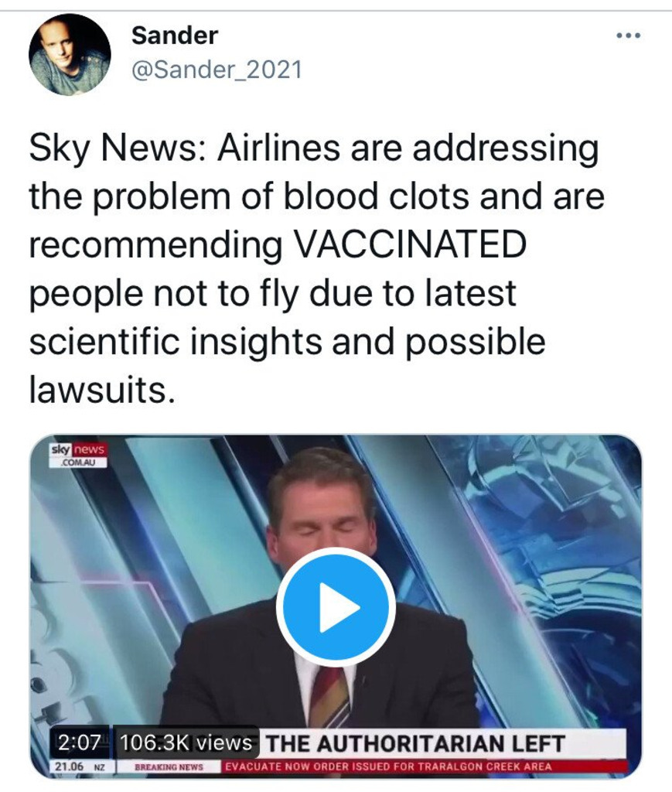672x792 pixels.
Task: Open the @Sander_2021 handle link
Action: coord(217,70)
